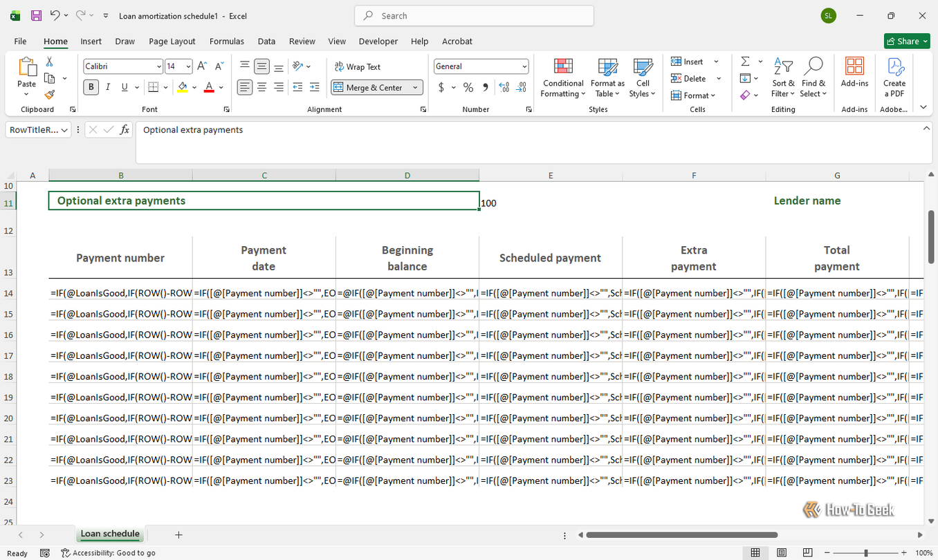Click the Copy icon in Clipboard group

(50, 78)
